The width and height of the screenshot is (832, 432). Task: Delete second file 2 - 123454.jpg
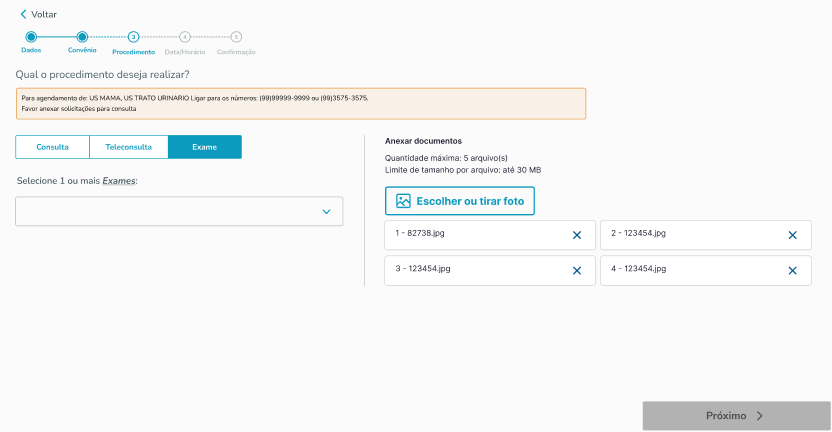click(x=792, y=235)
